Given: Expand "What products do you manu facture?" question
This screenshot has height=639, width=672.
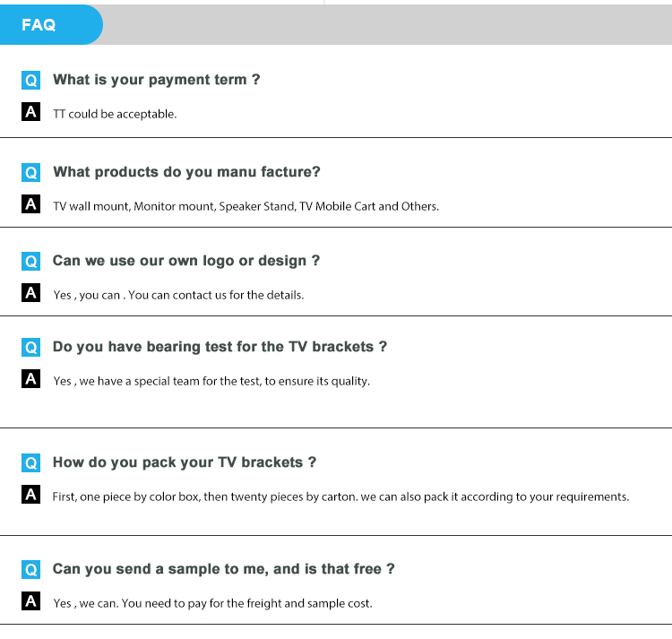Looking at the screenshot, I should click(x=186, y=171).
